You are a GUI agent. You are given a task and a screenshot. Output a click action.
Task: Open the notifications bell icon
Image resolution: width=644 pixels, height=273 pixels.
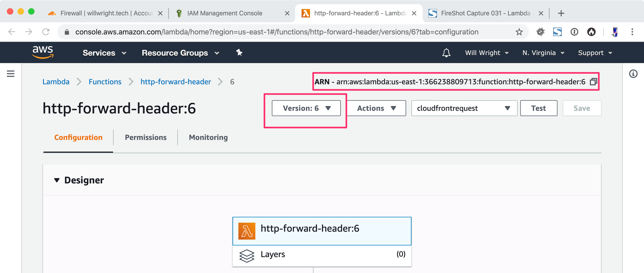(x=446, y=53)
